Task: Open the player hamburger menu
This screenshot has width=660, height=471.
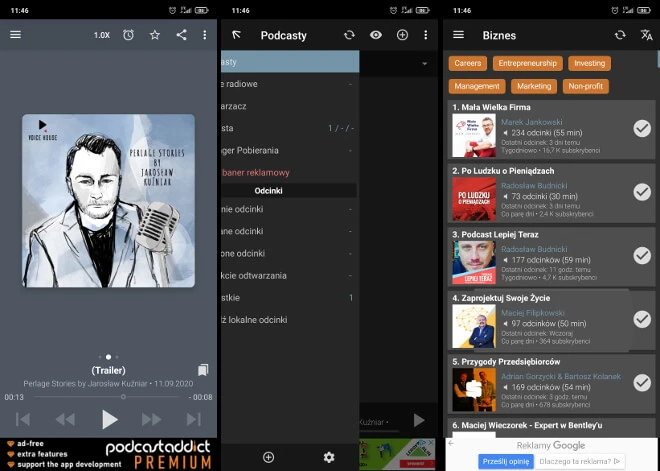Action: coord(16,35)
